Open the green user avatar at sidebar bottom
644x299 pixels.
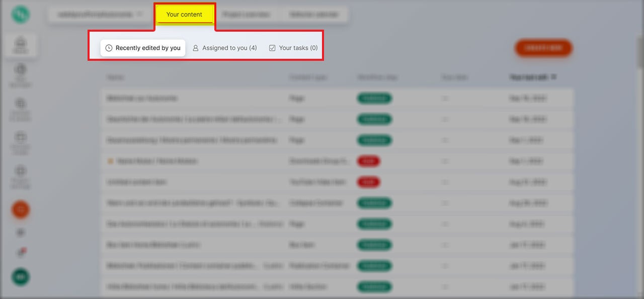21,277
